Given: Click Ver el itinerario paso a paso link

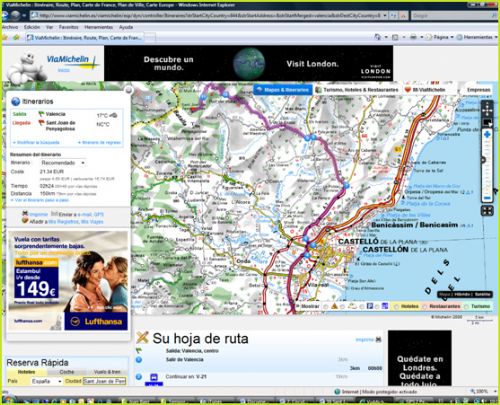Looking at the screenshot, I should click(40, 200).
